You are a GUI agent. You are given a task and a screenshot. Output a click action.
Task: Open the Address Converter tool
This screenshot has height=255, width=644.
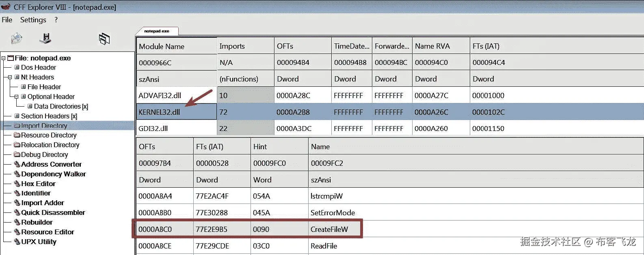coord(51,164)
